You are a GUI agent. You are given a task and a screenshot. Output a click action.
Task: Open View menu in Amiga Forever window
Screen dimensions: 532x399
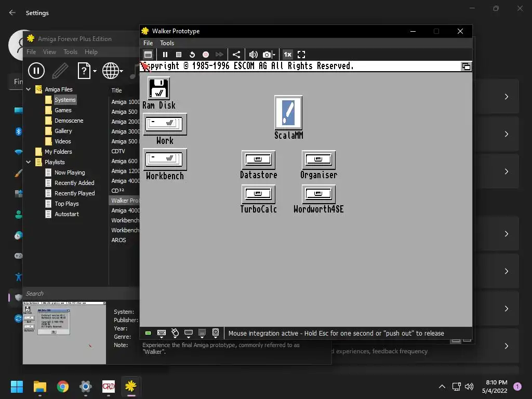[x=49, y=52]
